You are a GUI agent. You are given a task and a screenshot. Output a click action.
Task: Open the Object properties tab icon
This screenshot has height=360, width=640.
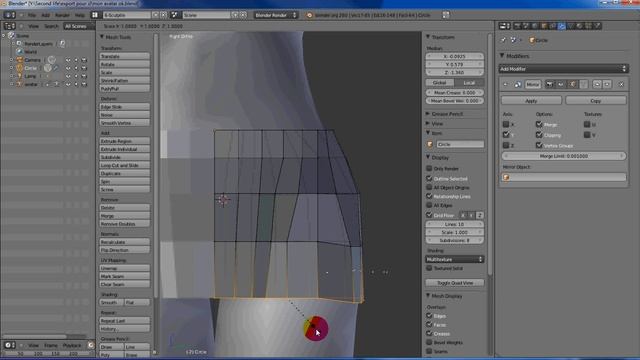(x=544, y=26)
